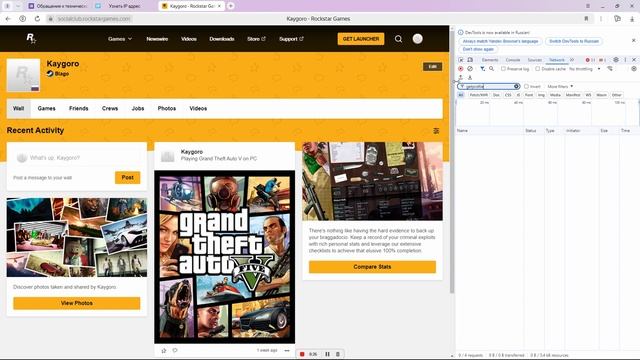This screenshot has width=640, height=360.
Task: Open the Console DevTools tab
Action: click(x=513, y=60)
